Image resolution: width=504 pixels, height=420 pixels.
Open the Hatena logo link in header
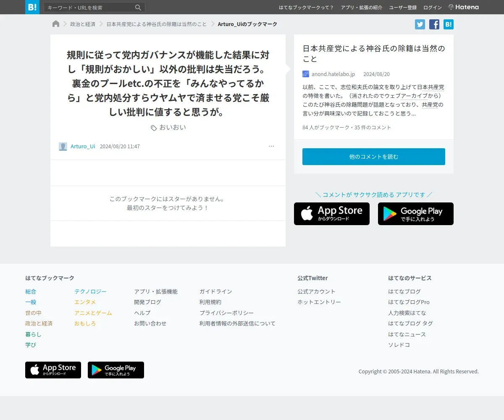[463, 7]
